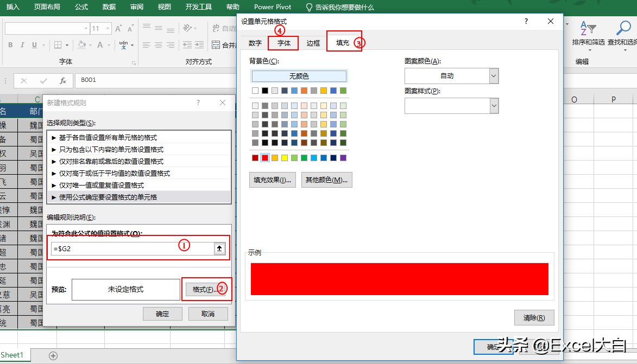The width and height of the screenshot is (637, 364).
Task: Collapse the formula range selector arrow button
Action: click(x=219, y=248)
